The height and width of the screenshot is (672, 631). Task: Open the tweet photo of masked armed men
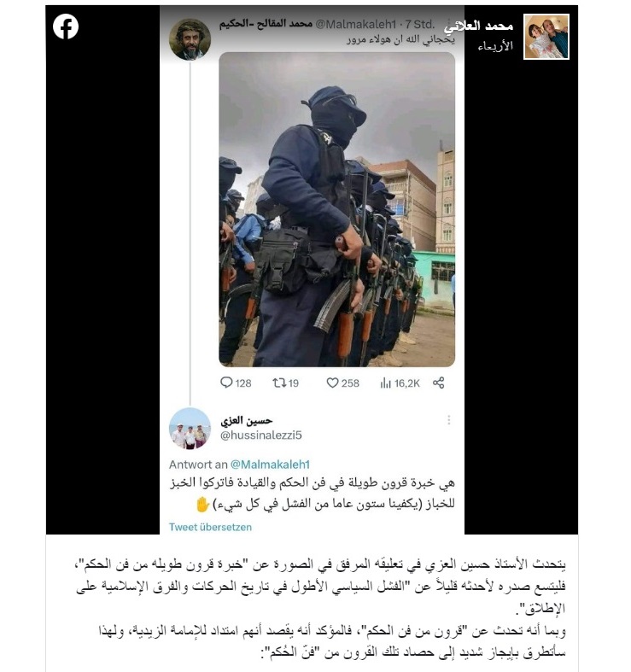click(337, 209)
